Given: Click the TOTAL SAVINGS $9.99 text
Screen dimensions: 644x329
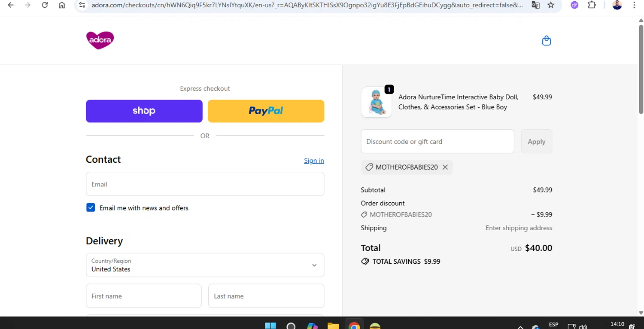Looking at the screenshot, I should pos(406,262).
